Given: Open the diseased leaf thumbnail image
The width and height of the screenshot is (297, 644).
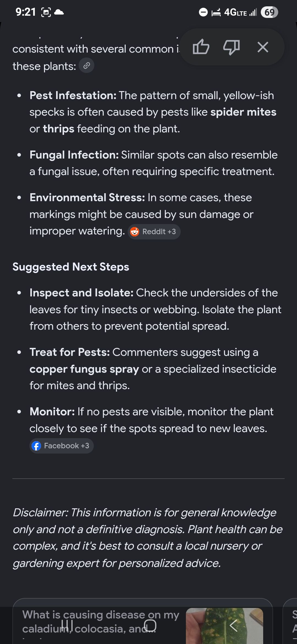Looking at the screenshot, I should [224, 626].
